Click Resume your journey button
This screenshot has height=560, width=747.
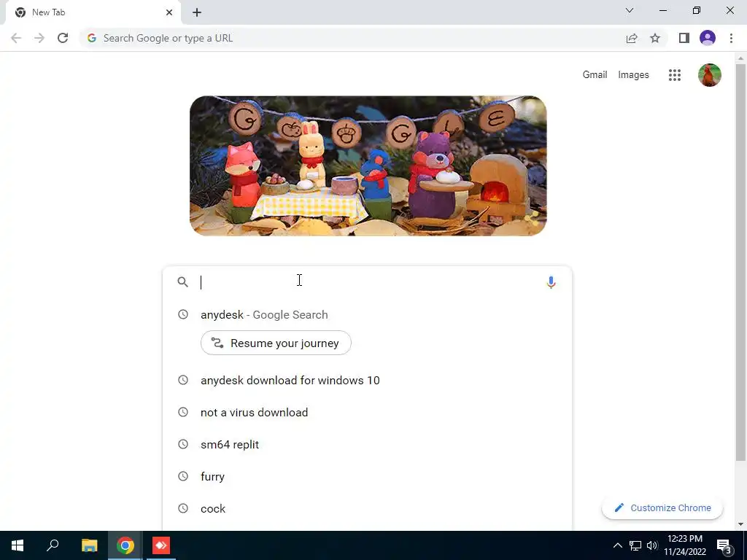click(276, 343)
